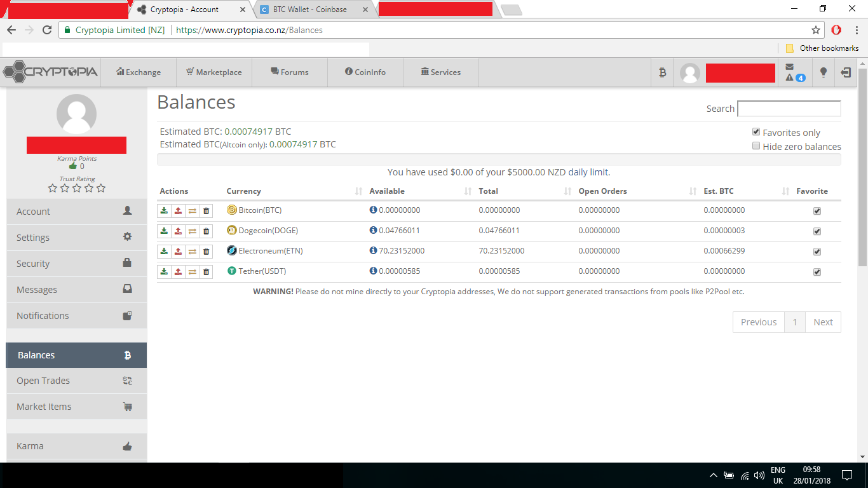Open Security from the sidebar
The height and width of the screenshot is (488, 868).
(x=76, y=264)
